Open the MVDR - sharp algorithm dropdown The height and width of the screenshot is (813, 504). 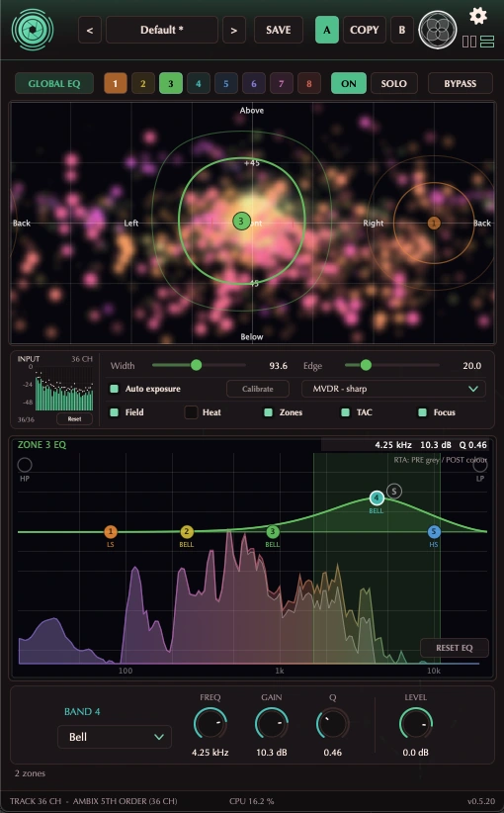[x=393, y=389]
